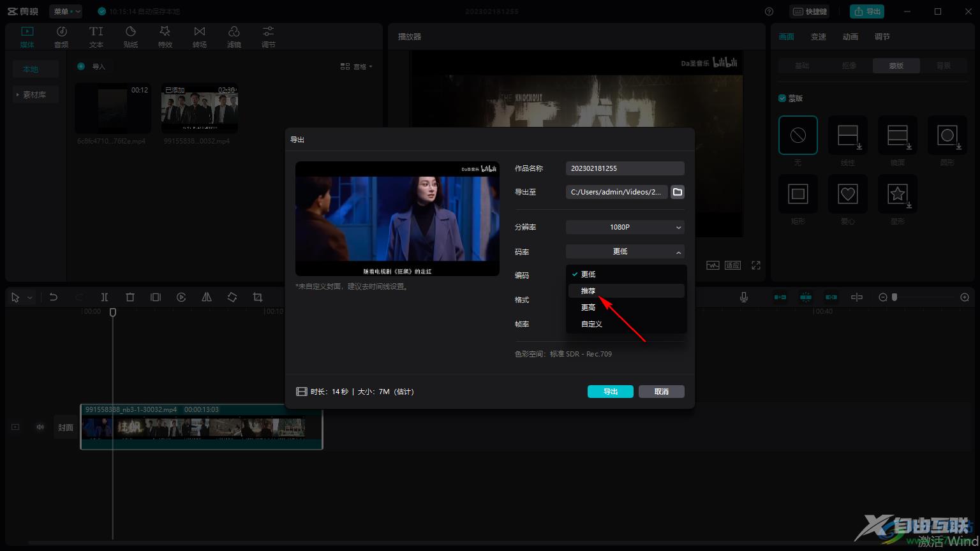The height and width of the screenshot is (551, 980).
Task: Click the mirror flip icon
Action: pos(207,297)
